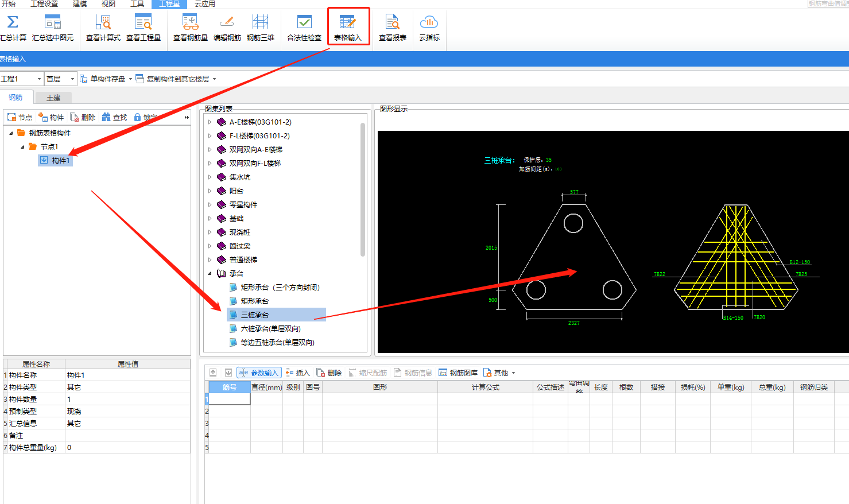Click the 汇总计算 sigma icon
Image resolution: width=849 pixels, height=504 pixels.
tap(13, 22)
